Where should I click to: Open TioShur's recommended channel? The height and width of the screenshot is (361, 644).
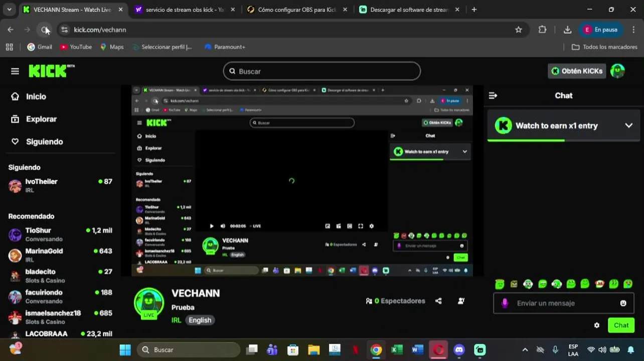point(60,234)
